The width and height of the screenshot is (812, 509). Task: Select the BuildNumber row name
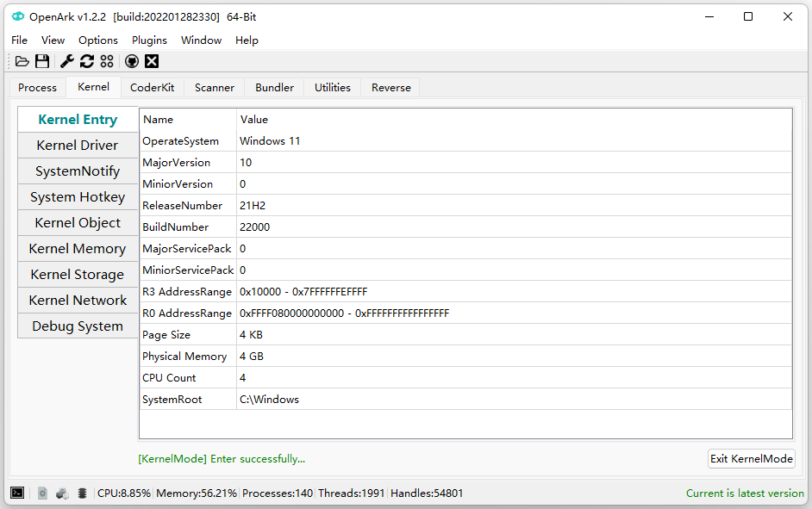(x=176, y=227)
